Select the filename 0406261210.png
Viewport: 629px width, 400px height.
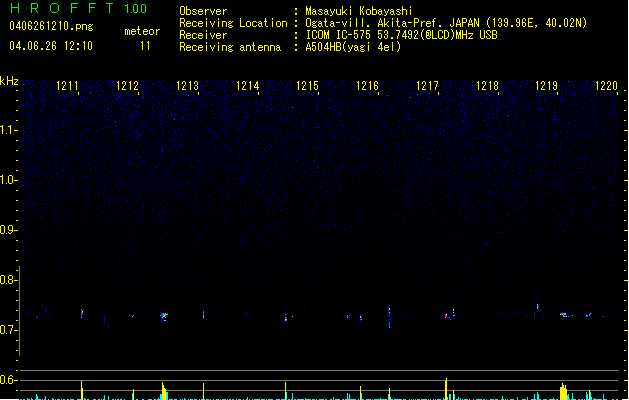coord(51,26)
